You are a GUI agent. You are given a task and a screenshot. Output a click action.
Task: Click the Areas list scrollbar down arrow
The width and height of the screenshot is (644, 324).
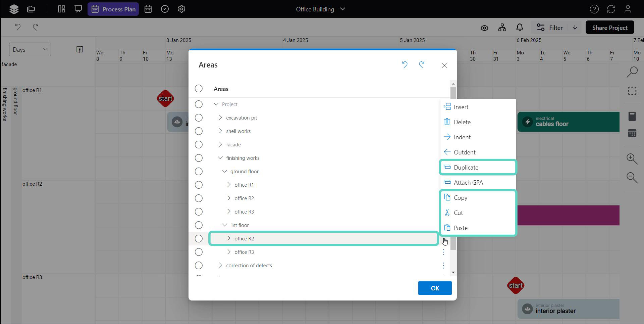point(453,272)
